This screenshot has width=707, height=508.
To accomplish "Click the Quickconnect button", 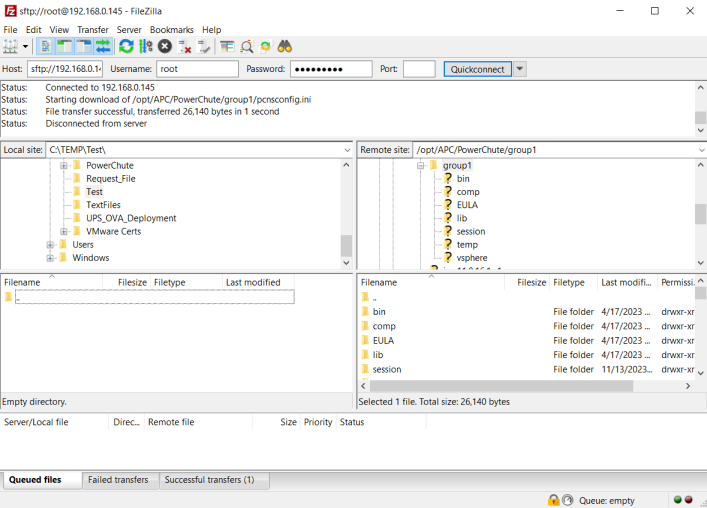I will pyautogui.click(x=477, y=69).
